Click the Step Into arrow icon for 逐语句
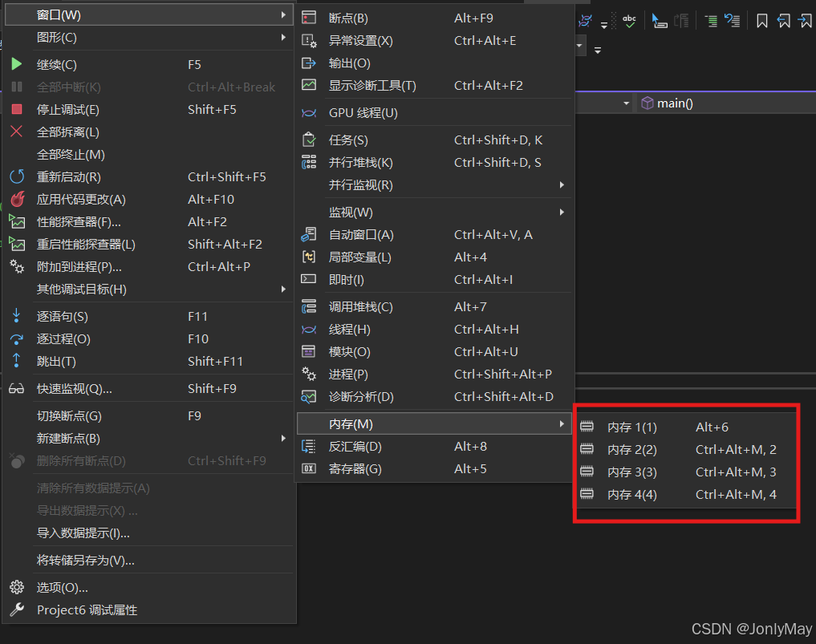Image resolution: width=816 pixels, height=644 pixels. tap(16, 316)
